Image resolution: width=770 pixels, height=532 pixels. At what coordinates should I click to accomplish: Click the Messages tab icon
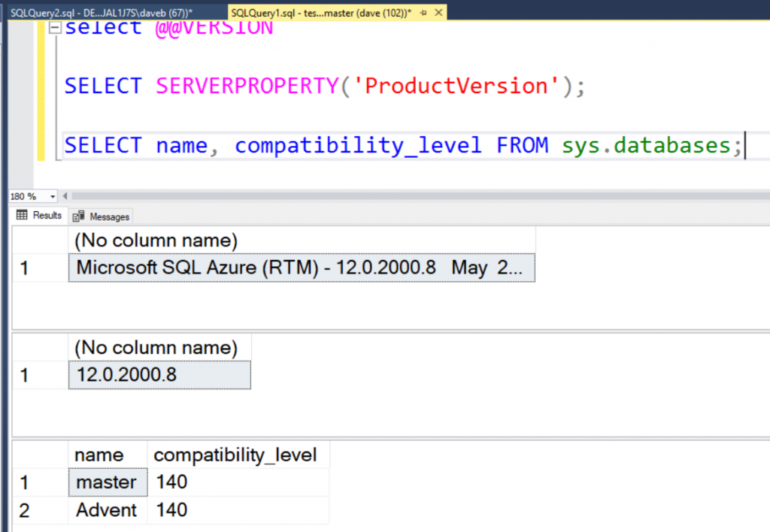pyautogui.click(x=77, y=216)
